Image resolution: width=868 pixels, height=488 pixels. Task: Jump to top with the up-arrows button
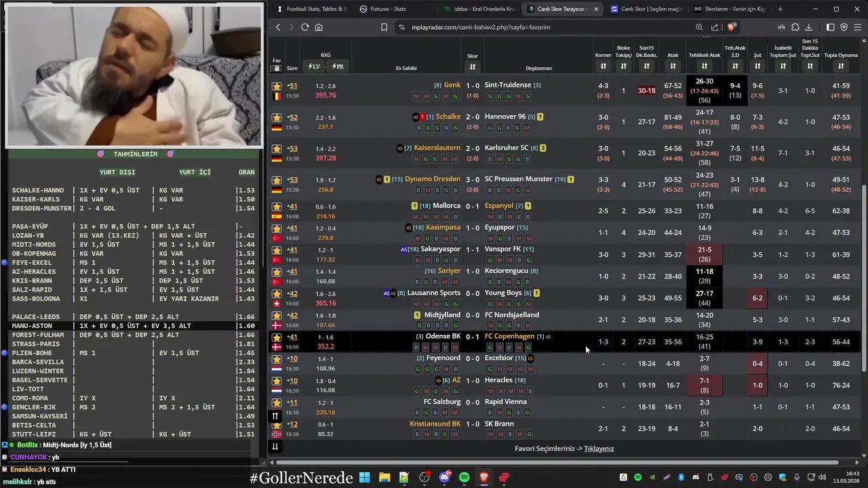(275, 416)
